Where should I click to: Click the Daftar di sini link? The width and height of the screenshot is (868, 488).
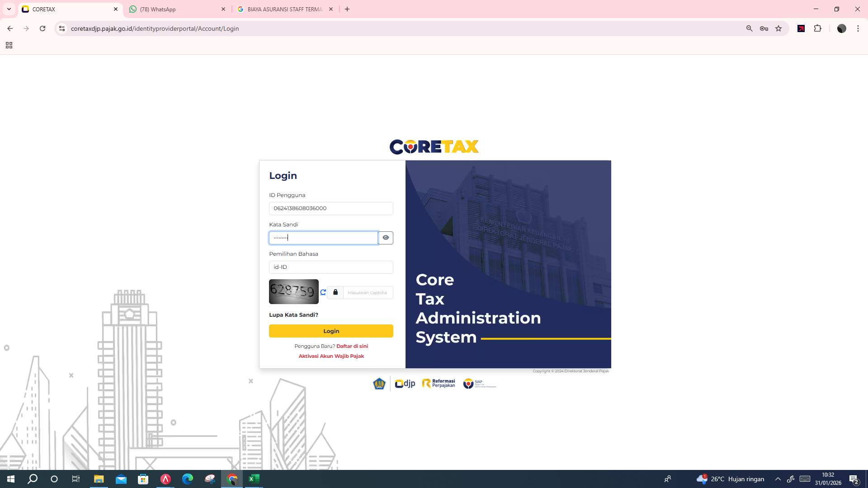(x=352, y=346)
